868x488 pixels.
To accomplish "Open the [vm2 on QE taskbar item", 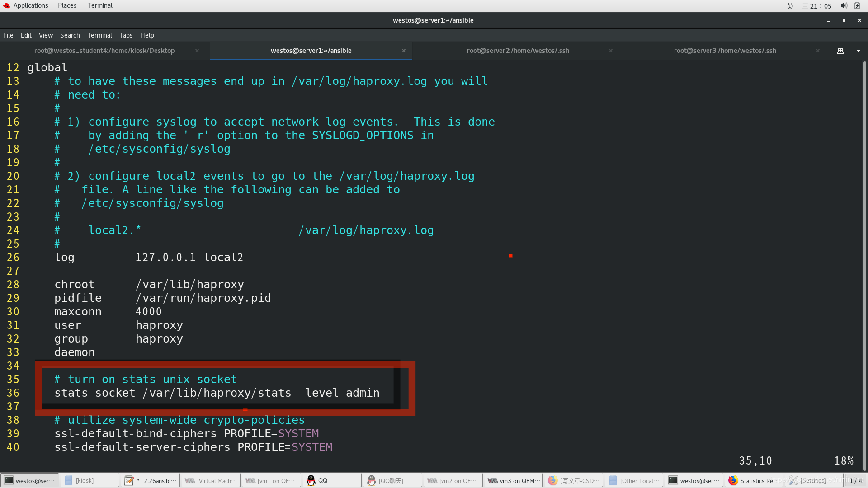I will point(453,480).
